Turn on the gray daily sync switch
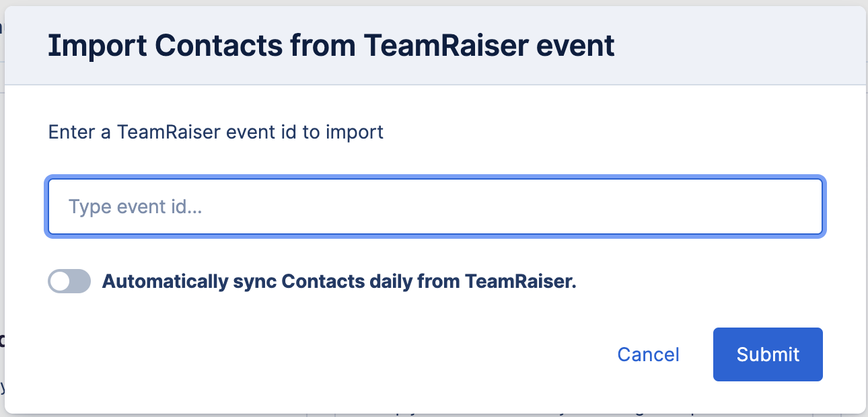The width and height of the screenshot is (868, 417). [x=69, y=281]
